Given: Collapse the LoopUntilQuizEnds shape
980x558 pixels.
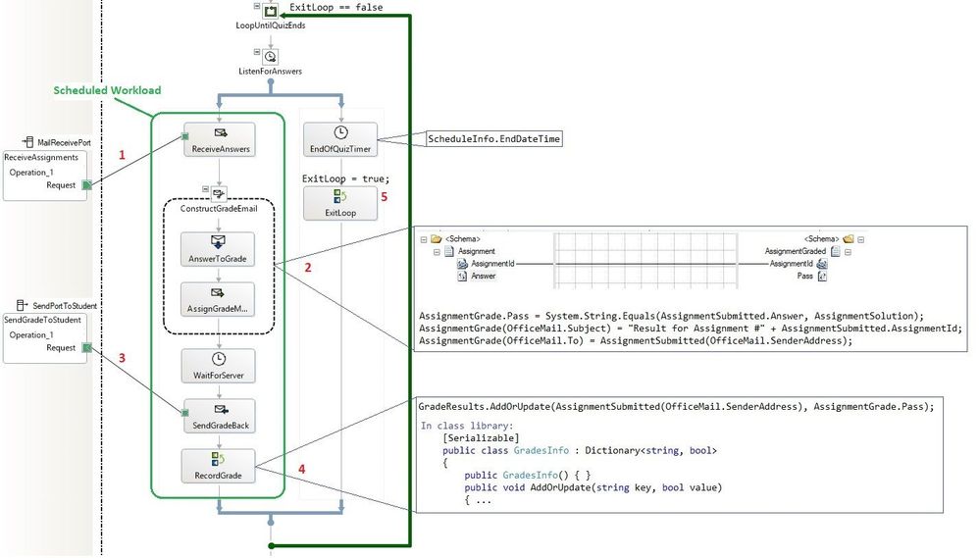Looking at the screenshot, I should coord(257,6).
